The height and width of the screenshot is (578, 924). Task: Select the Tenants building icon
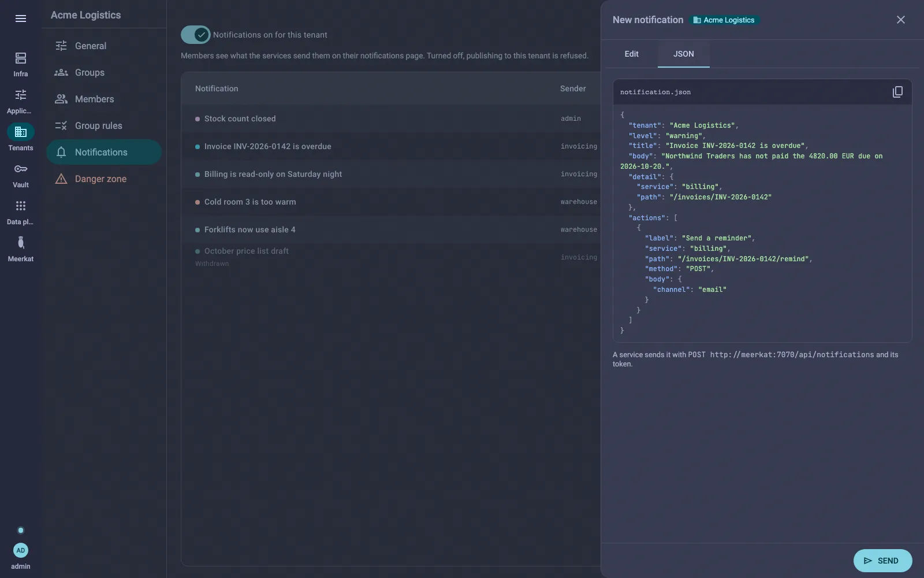(21, 132)
